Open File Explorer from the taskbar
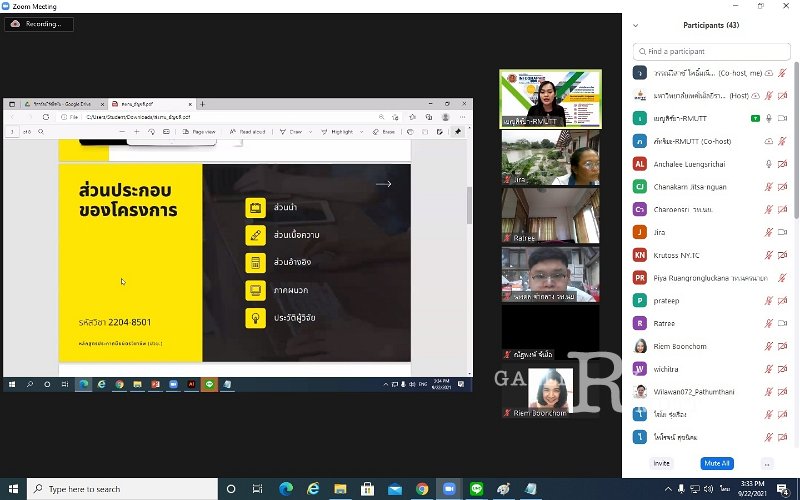The width and height of the screenshot is (800, 500). pos(340,489)
